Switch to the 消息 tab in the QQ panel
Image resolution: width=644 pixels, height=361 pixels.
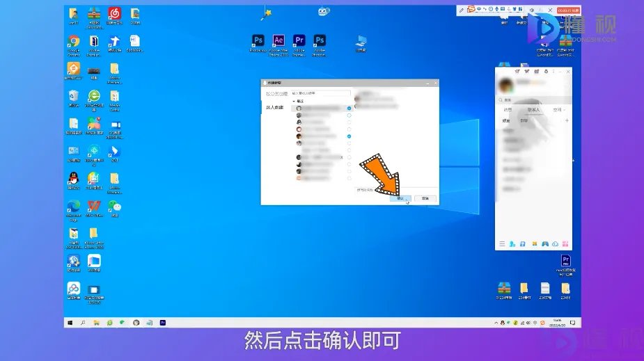pos(508,110)
